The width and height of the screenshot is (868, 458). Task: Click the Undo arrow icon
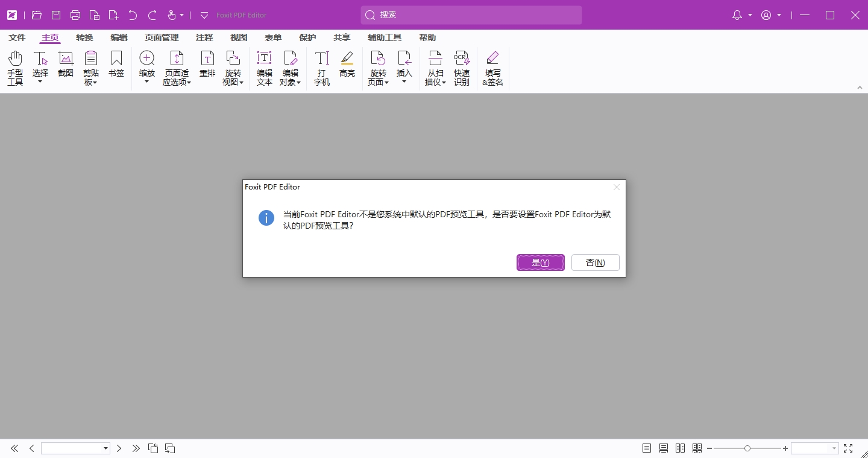pos(133,15)
